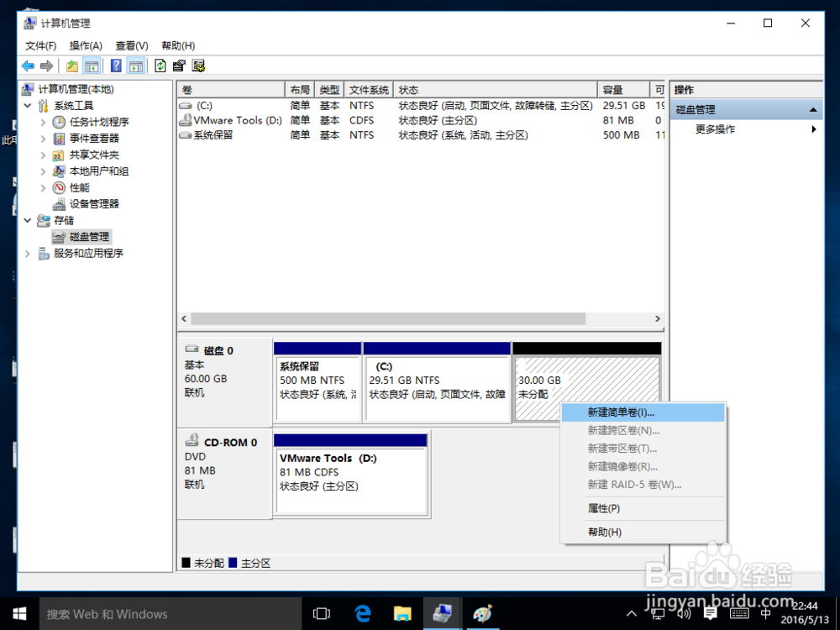Screen dimensions: 840x630
Task: Click the volume list scroll left arrow
Action: [x=184, y=318]
